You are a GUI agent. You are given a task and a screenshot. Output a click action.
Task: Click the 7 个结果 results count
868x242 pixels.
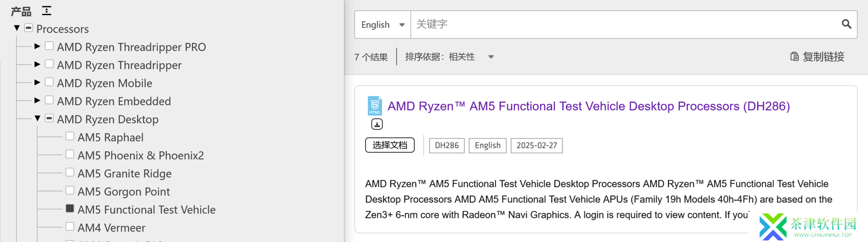coord(371,57)
